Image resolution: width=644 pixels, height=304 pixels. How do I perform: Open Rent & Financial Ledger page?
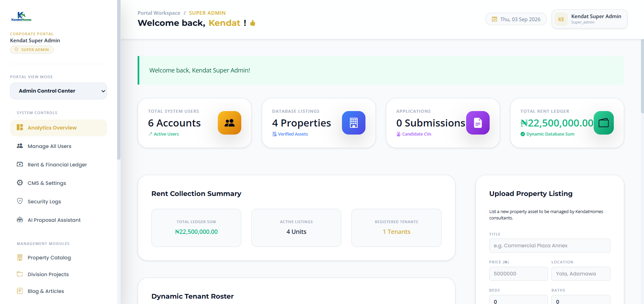tap(58, 165)
